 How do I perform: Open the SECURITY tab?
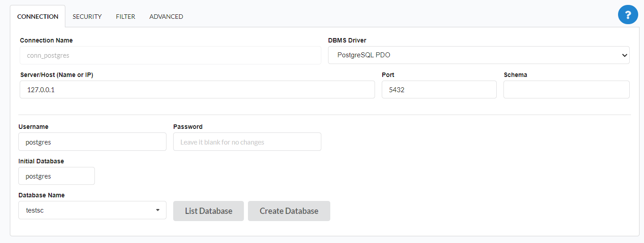click(x=87, y=17)
